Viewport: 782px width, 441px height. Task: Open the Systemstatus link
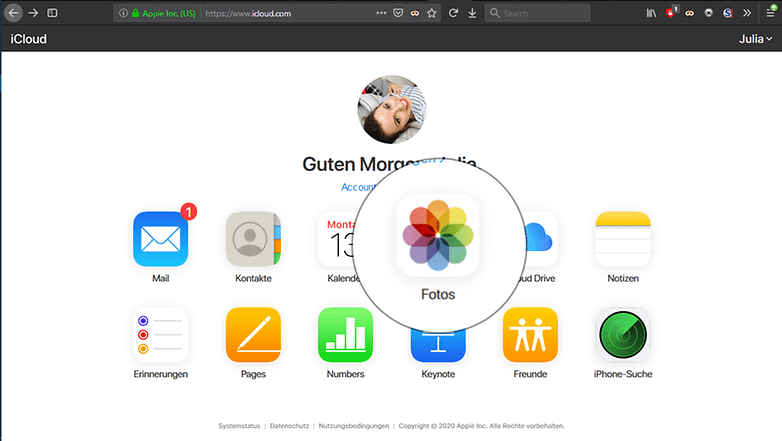tap(239, 426)
